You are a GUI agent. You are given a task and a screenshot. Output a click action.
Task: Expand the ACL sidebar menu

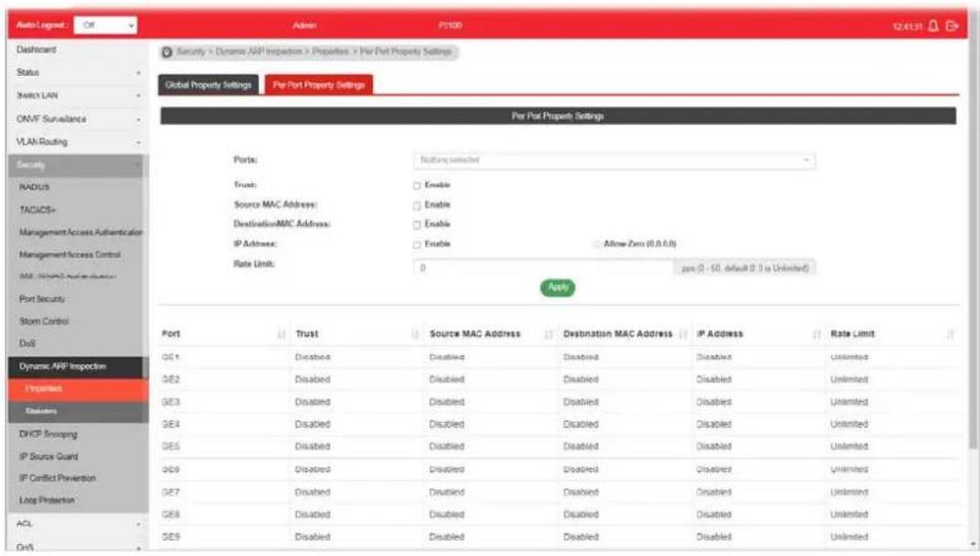pos(78,524)
